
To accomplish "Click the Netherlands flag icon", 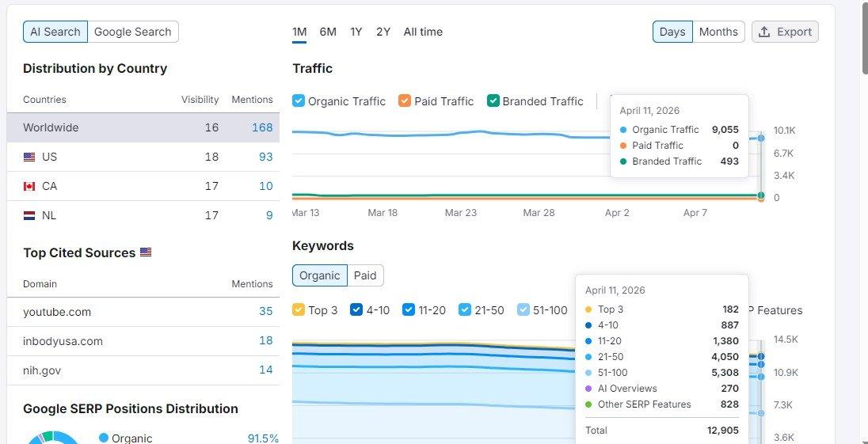I will [x=29, y=215].
